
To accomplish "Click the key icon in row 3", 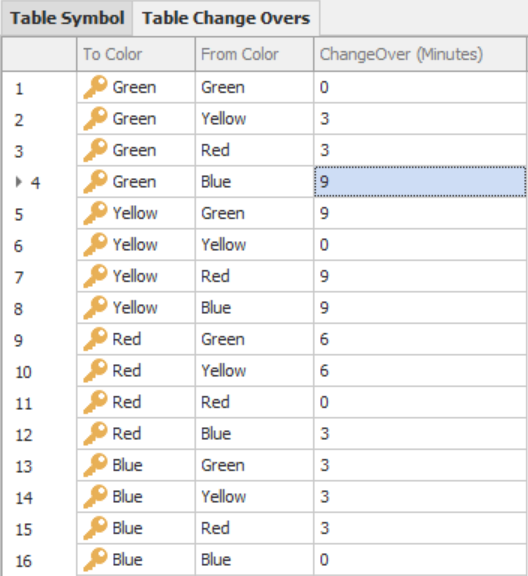I will point(95,150).
